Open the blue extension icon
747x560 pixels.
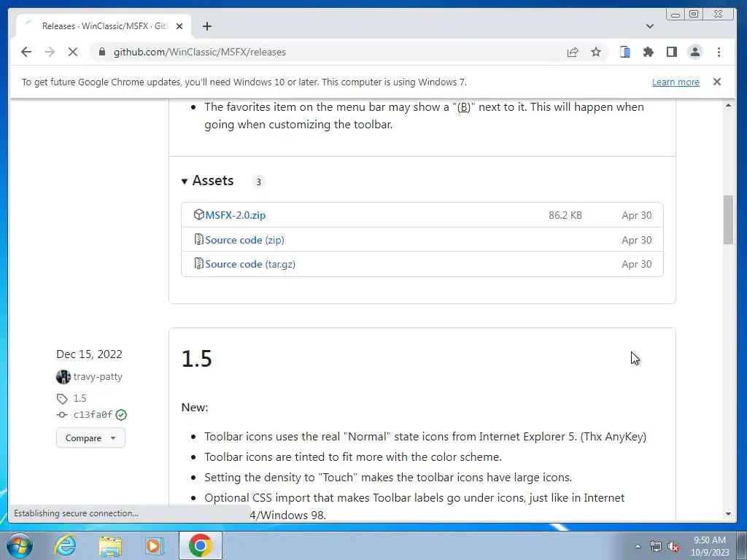pos(625,52)
